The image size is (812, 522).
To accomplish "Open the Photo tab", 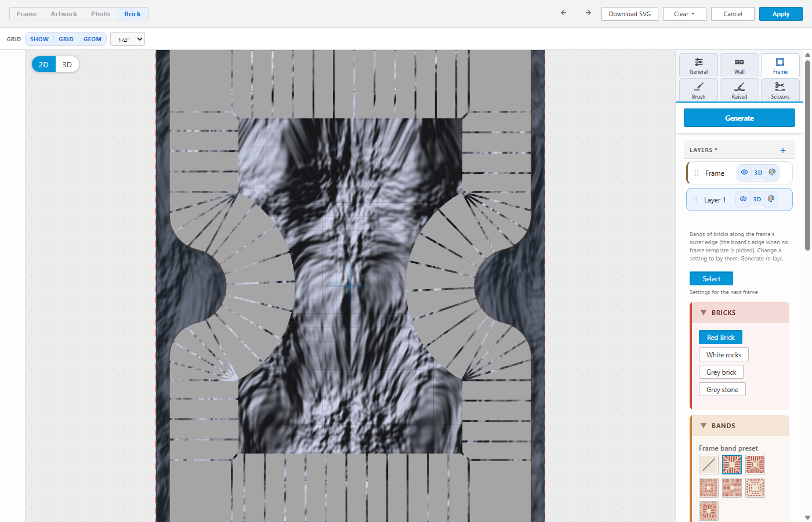I will pyautogui.click(x=100, y=14).
